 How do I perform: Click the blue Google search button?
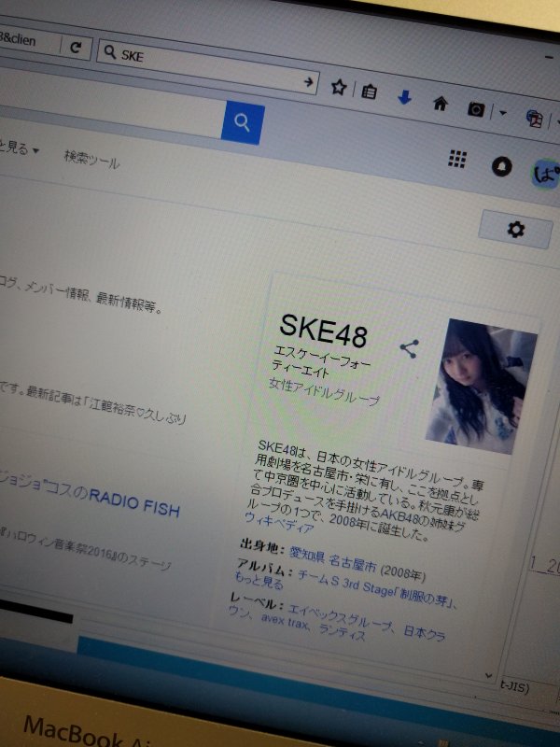(x=243, y=123)
